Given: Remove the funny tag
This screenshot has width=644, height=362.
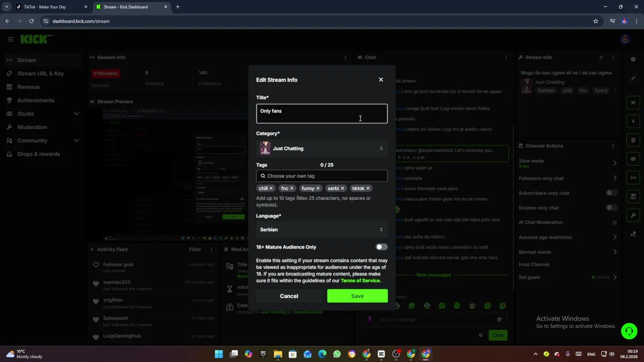Looking at the screenshot, I should (318, 189).
